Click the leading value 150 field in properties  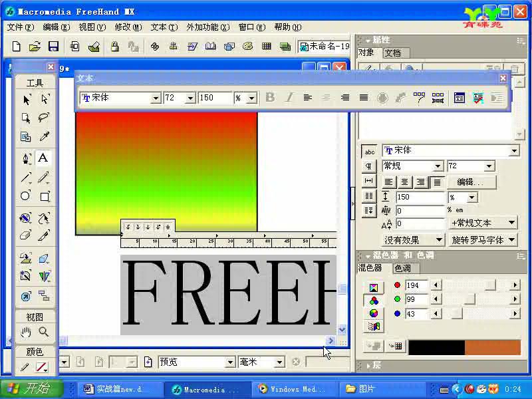421,197
